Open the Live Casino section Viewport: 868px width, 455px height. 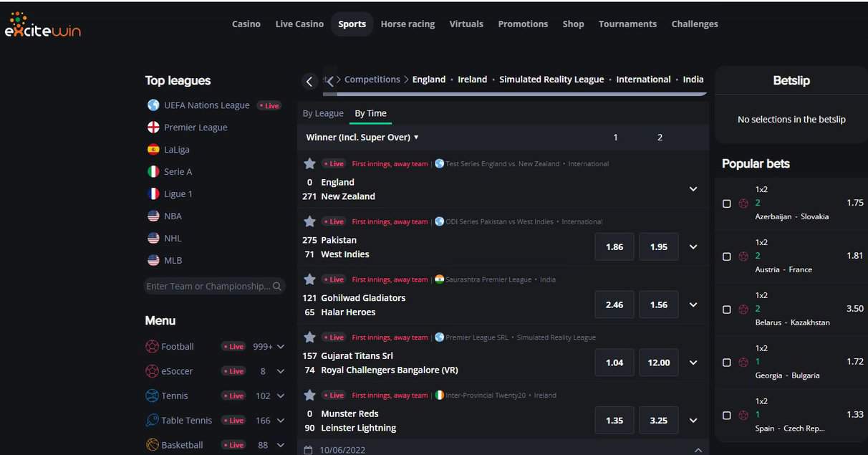point(299,24)
